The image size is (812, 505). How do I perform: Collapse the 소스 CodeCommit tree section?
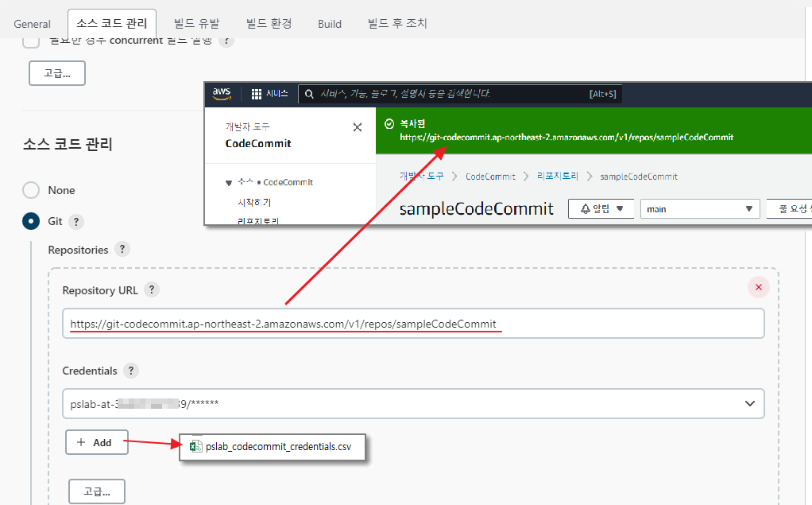[228, 183]
